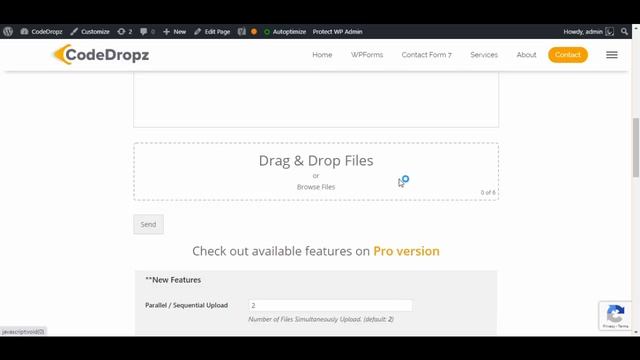The width and height of the screenshot is (640, 360).
Task: Open the CodeDropz site dashboard link
Action: [42, 31]
